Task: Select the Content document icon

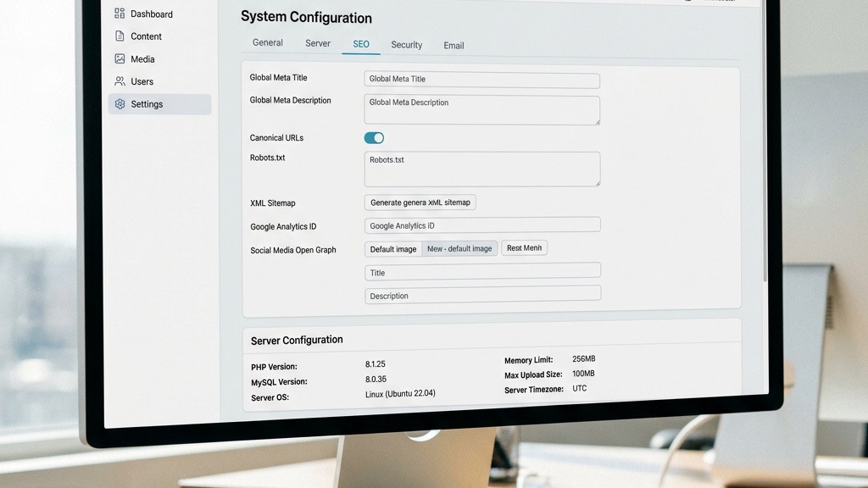Action: click(121, 36)
